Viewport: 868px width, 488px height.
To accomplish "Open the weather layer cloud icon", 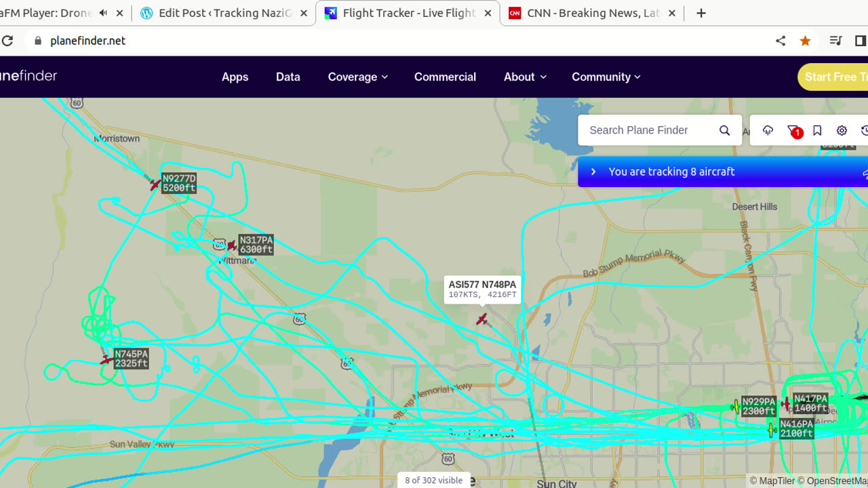I will [x=768, y=130].
